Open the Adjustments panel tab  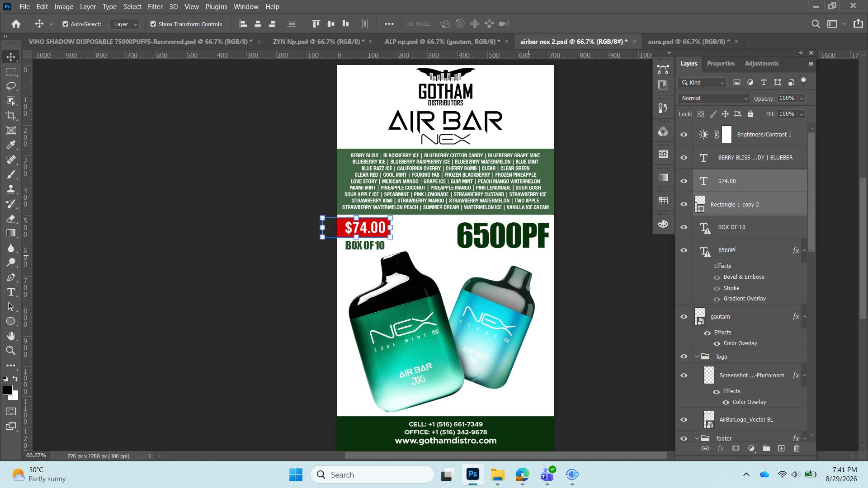coord(761,64)
